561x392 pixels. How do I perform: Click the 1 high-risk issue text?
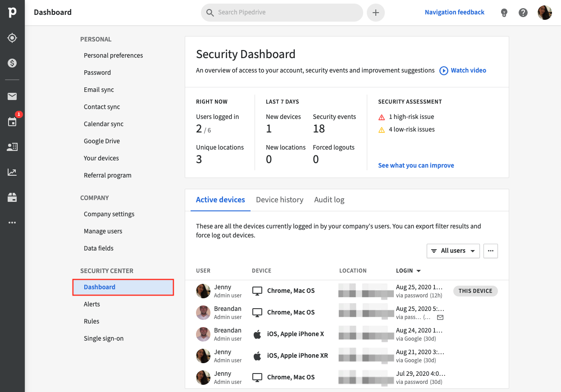pos(411,117)
